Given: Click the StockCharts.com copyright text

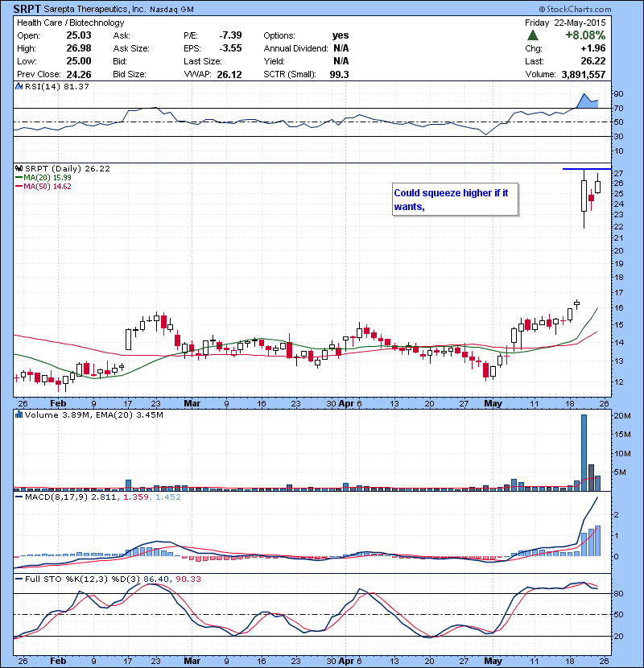Looking at the screenshot, I should click(575, 9).
